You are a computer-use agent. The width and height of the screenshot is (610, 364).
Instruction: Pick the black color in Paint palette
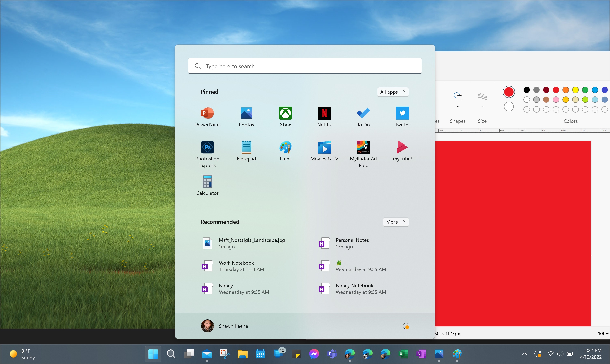point(526,90)
